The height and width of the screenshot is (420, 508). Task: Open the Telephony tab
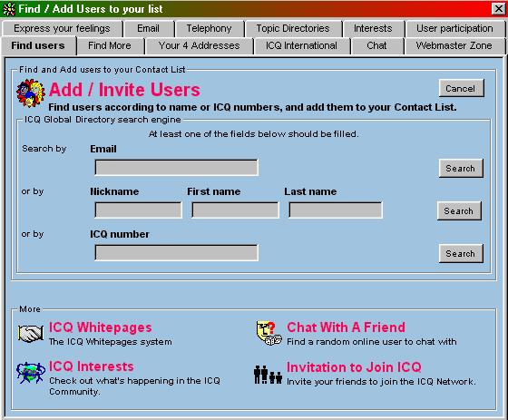tap(209, 28)
